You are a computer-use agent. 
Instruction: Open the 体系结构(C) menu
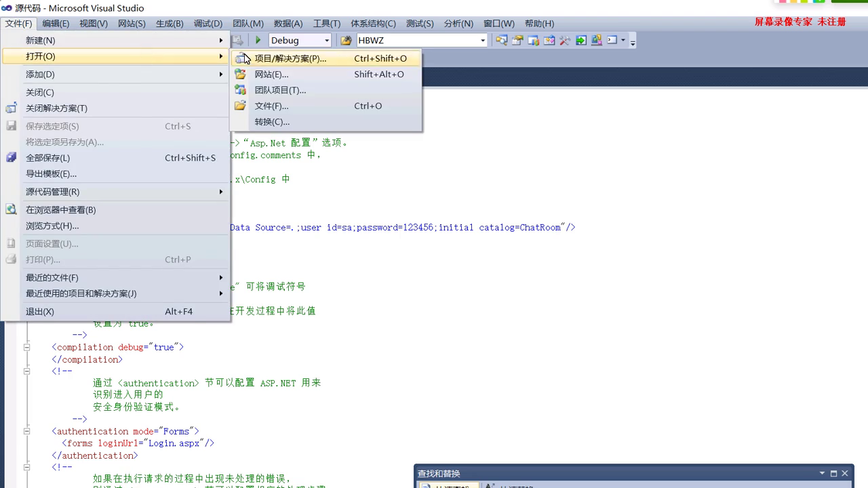tap(373, 24)
